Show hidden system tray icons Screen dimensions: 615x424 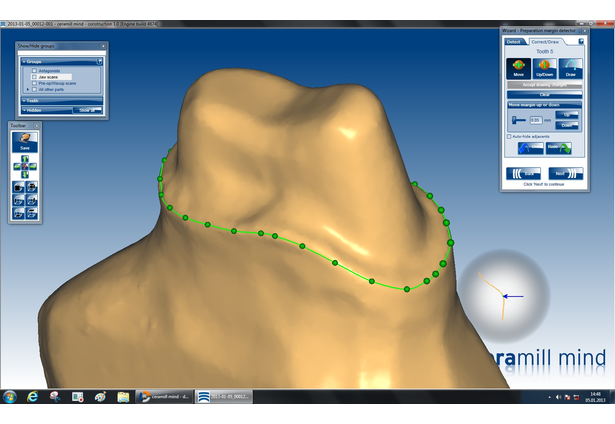549,397
